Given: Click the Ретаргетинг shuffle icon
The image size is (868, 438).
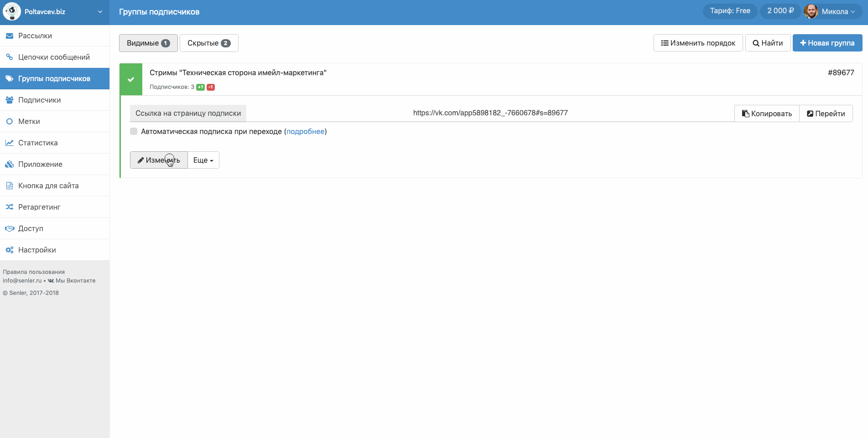Looking at the screenshot, I should pos(9,207).
